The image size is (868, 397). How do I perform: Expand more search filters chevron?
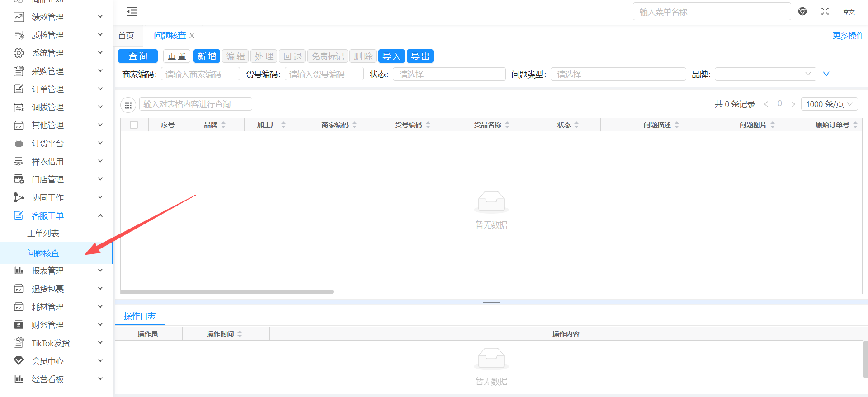(826, 74)
